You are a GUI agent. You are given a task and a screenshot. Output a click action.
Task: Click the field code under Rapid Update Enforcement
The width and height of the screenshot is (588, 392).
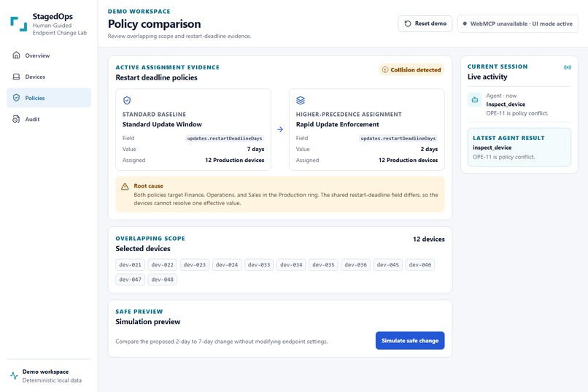tap(398, 139)
